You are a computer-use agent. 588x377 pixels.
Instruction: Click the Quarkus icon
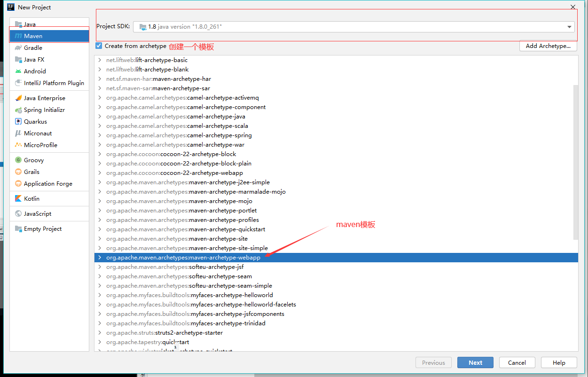(x=18, y=122)
